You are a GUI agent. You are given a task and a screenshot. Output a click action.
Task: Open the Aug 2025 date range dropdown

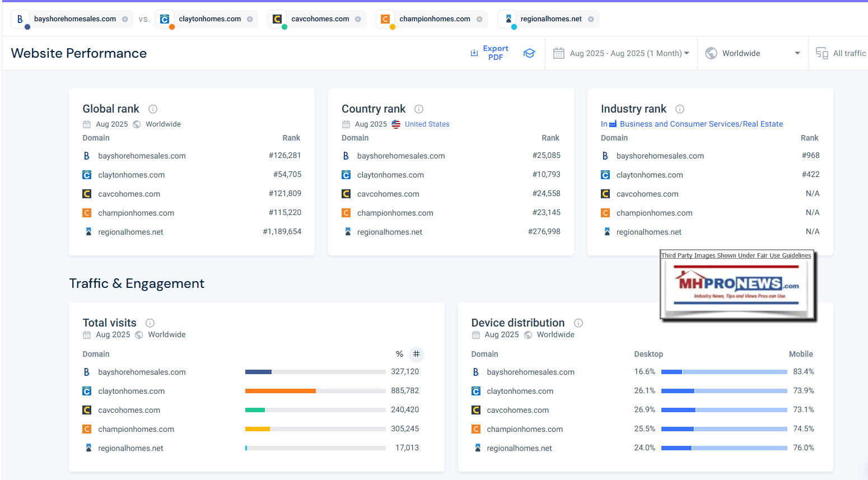(x=622, y=53)
